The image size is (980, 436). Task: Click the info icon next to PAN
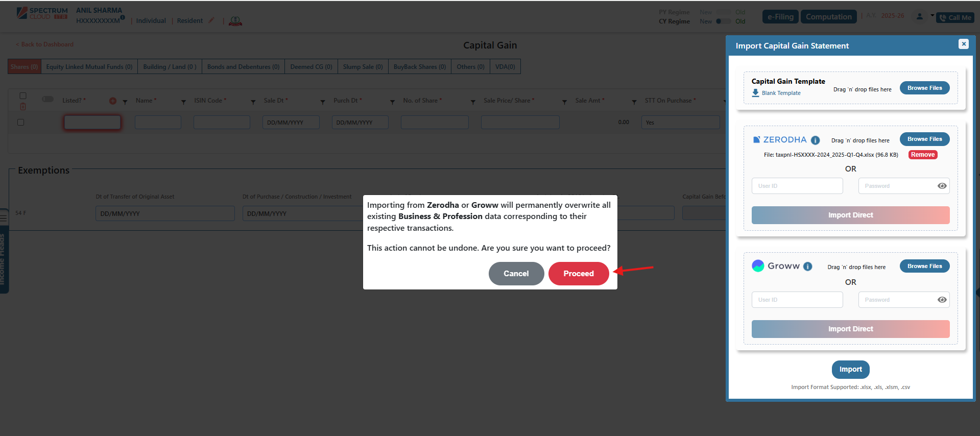[x=123, y=17]
